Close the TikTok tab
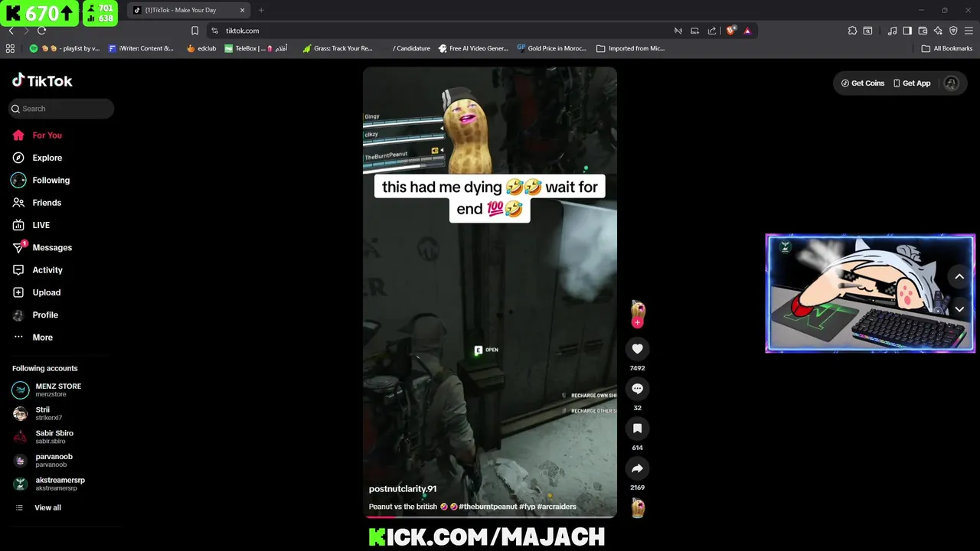 coord(243,10)
